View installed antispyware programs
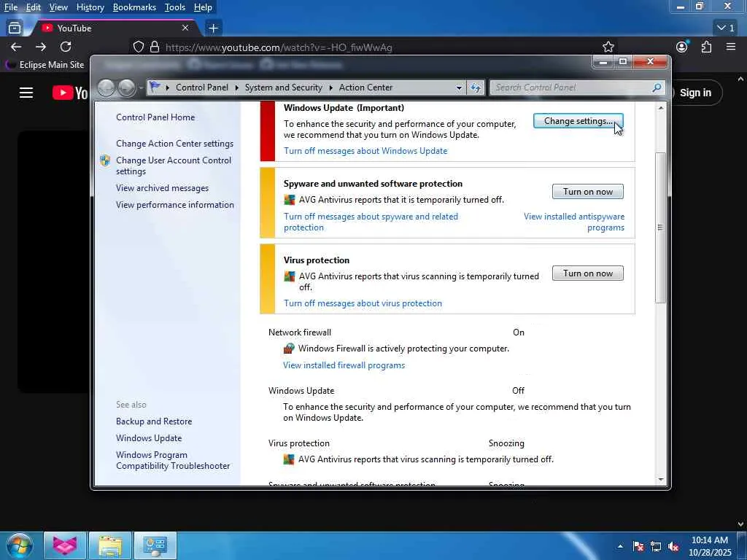Viewport: 747px width, 560px height. 574,222
